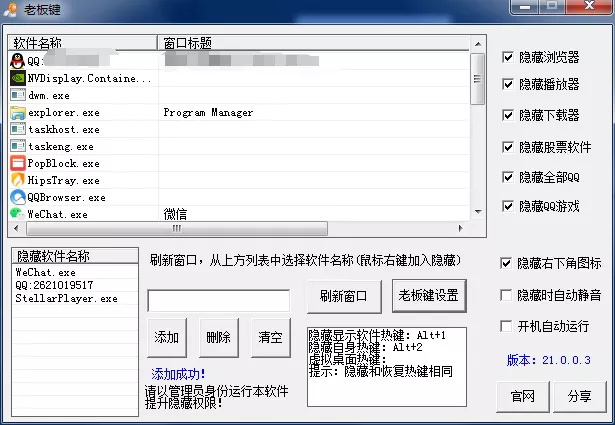Screen dimensions: 615x425
Task: Open 老板键设置 button
Action: coord(429,296)
